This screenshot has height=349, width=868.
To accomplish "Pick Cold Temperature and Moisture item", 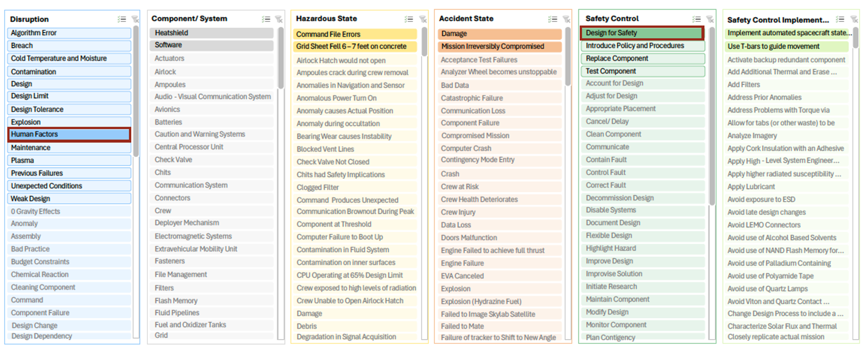I will (69, 59).
